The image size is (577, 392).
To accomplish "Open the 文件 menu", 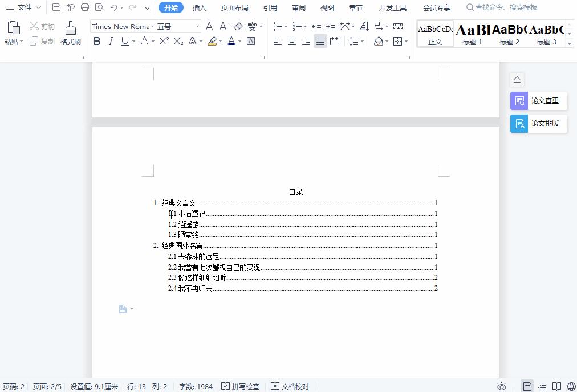I will tap(22, 7).
